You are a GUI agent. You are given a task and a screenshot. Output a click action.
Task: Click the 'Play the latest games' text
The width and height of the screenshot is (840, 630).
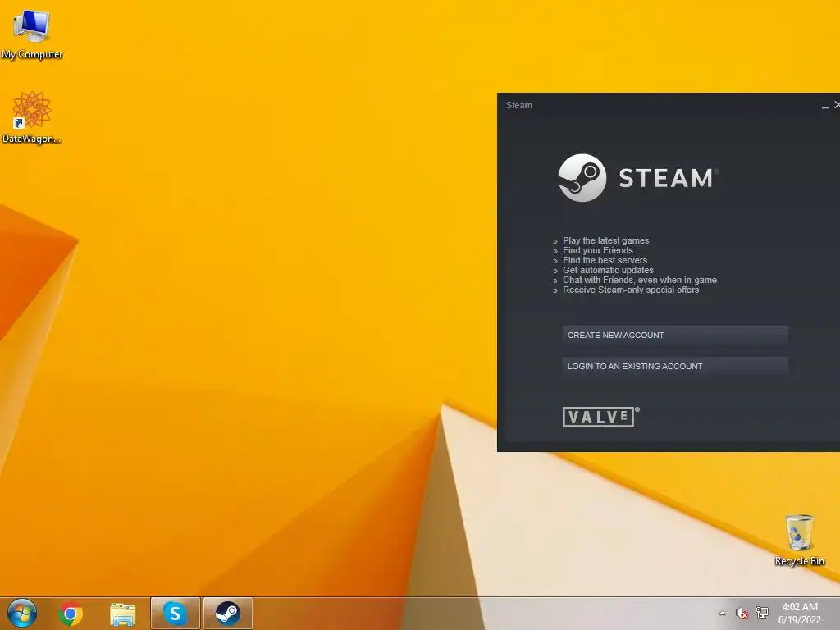click(605, 240)
